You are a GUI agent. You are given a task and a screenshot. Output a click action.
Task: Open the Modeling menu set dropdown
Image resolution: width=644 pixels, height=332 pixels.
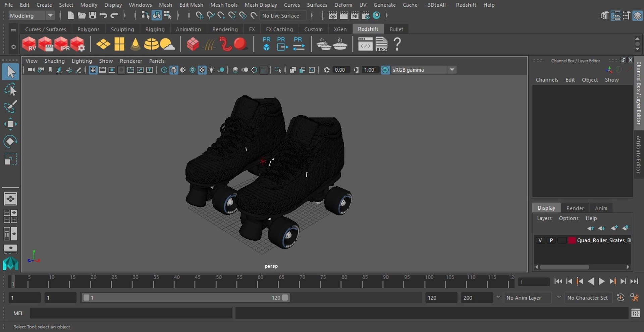point(31,15)
